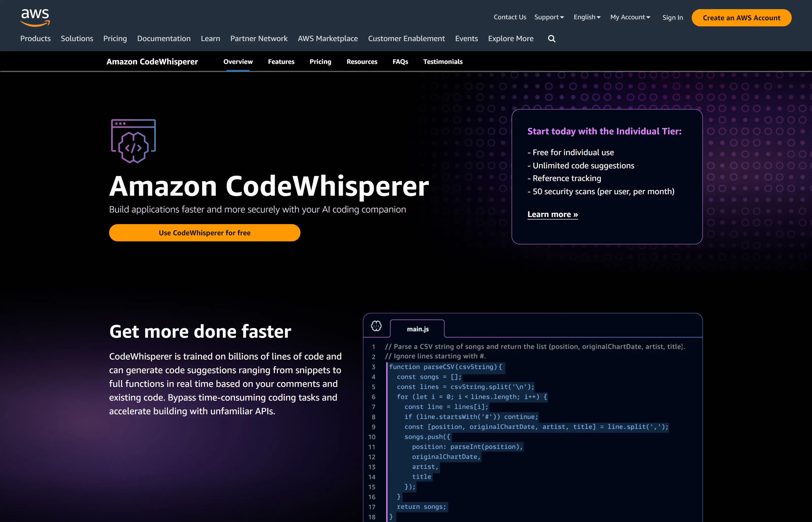
Task: Click the comment 'Ignore lines starting with #.'
Action: pos(435,356)
